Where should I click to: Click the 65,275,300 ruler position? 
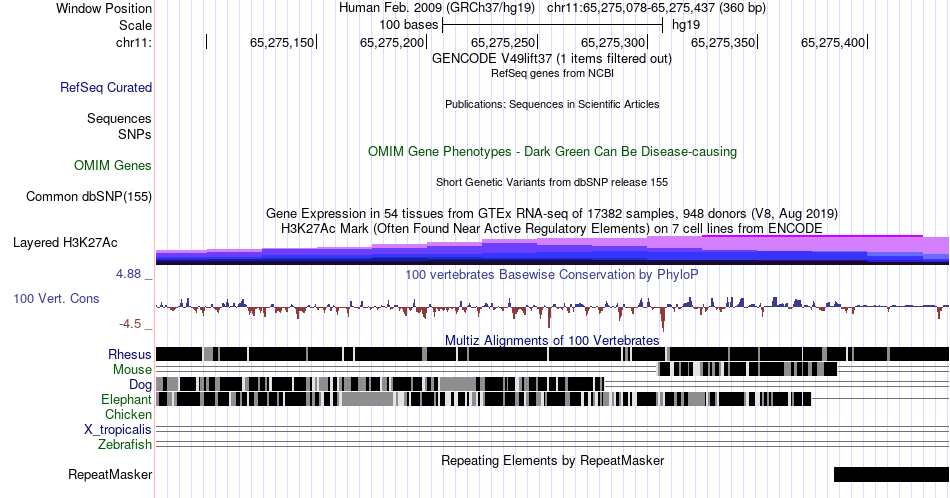point(613,42)
